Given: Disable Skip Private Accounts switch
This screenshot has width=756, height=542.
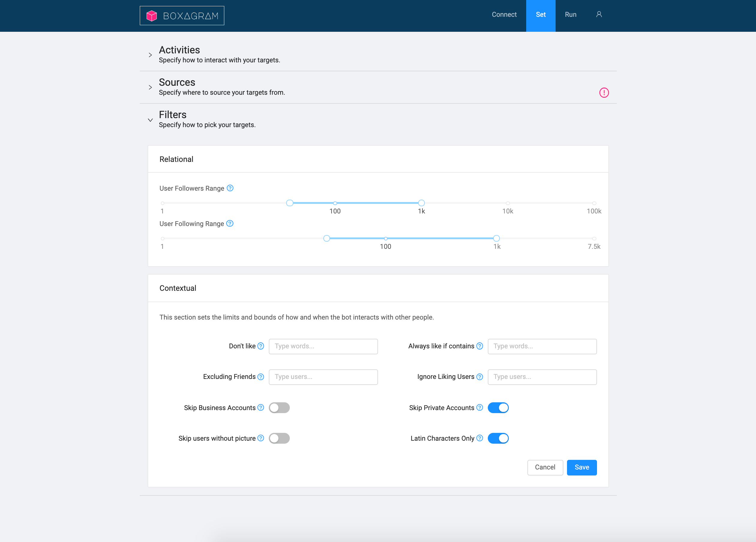Looking at the screenshot, I should [498, 408].
